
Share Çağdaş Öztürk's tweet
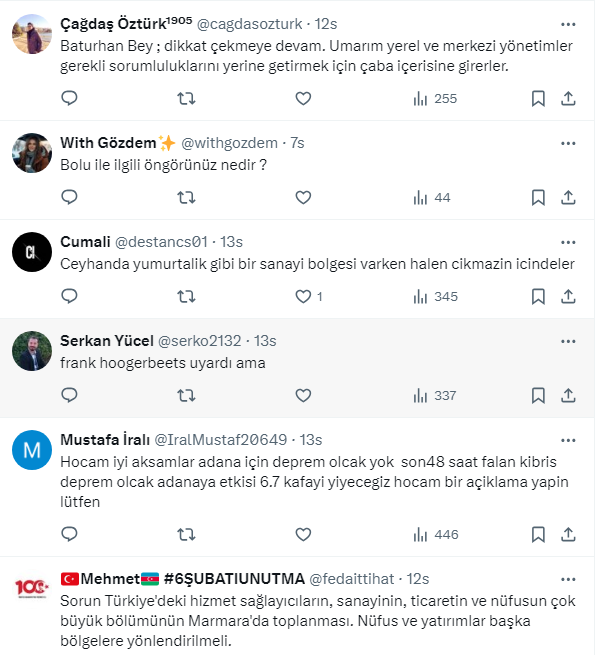pos(568,98)
